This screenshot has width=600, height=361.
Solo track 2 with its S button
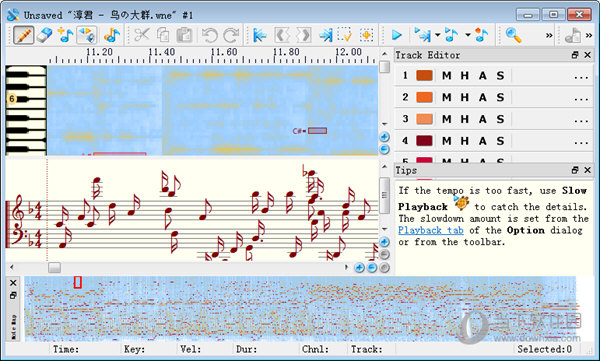pos(500,97)
